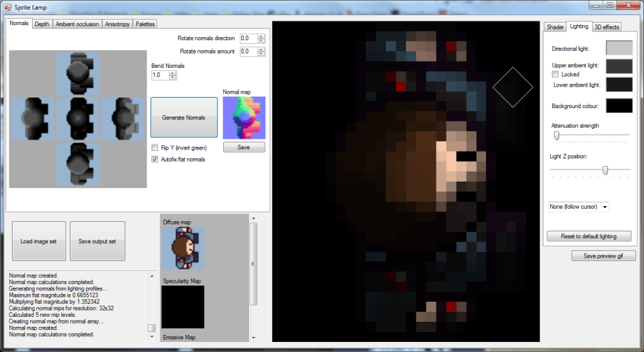
Task: Select the bottom-lit lighting profile image
Action: pyautogui.click(x=77, y=164)
